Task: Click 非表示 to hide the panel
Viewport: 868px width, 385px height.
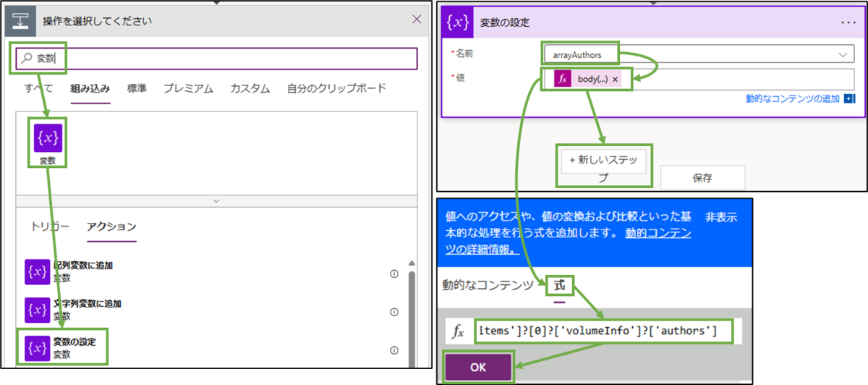Action: 722,217
